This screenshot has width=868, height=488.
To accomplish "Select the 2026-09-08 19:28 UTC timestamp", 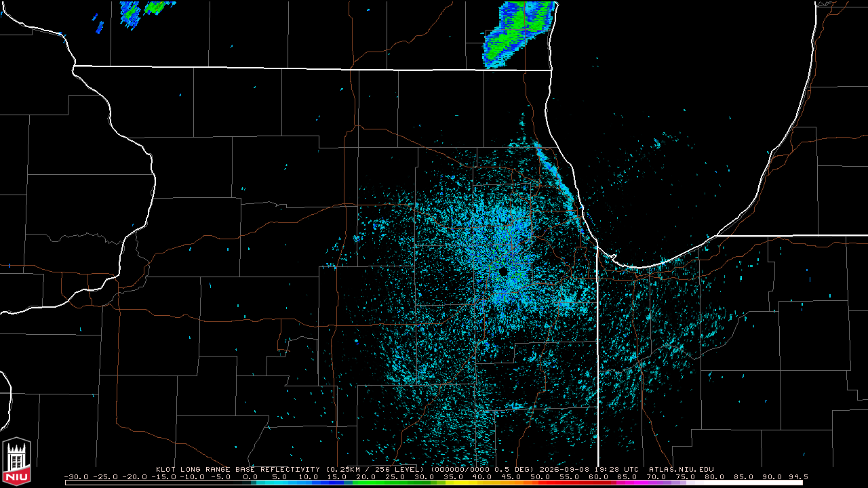I will [589, 469].
